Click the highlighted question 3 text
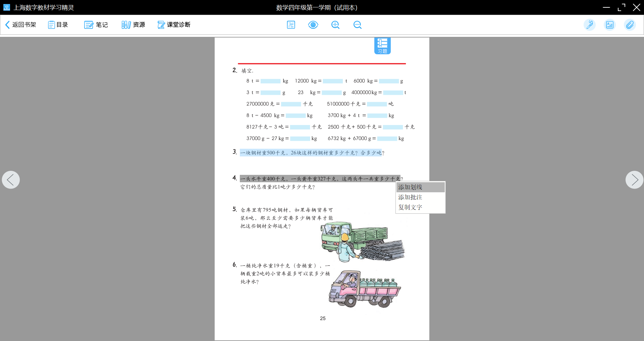644x341 pixels. (x=311, y=153)
